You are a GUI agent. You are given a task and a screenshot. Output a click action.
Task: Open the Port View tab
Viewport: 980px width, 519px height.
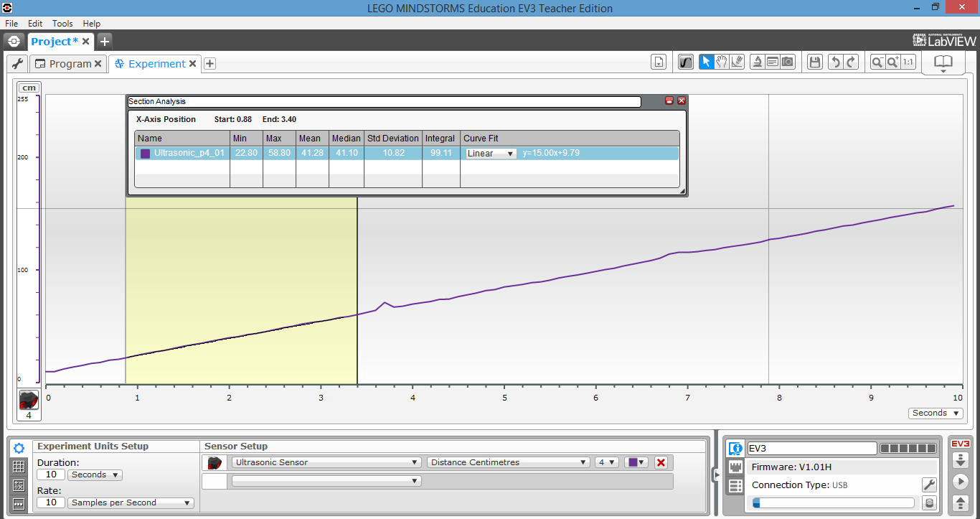click(735, 467)
